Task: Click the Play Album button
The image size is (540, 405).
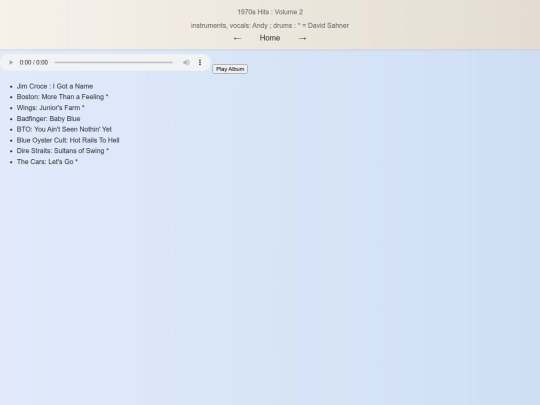Action: click(x=230, y=69)
